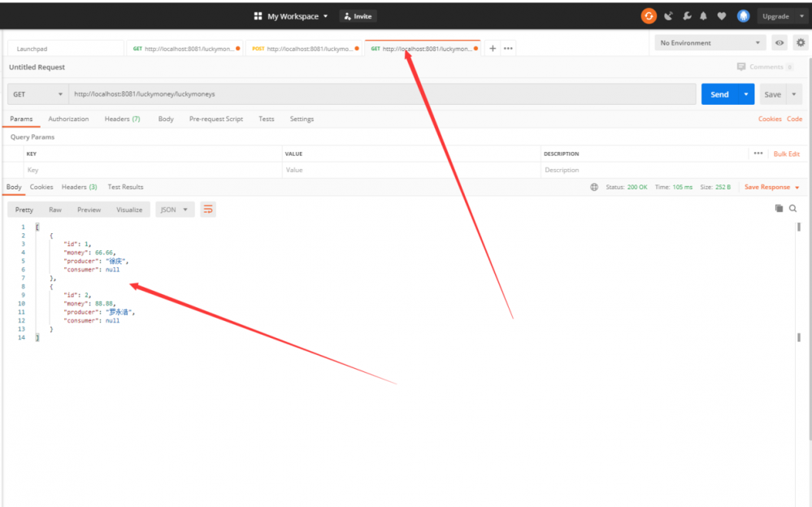Open the Capture requests satellite icon

point(667,15)
